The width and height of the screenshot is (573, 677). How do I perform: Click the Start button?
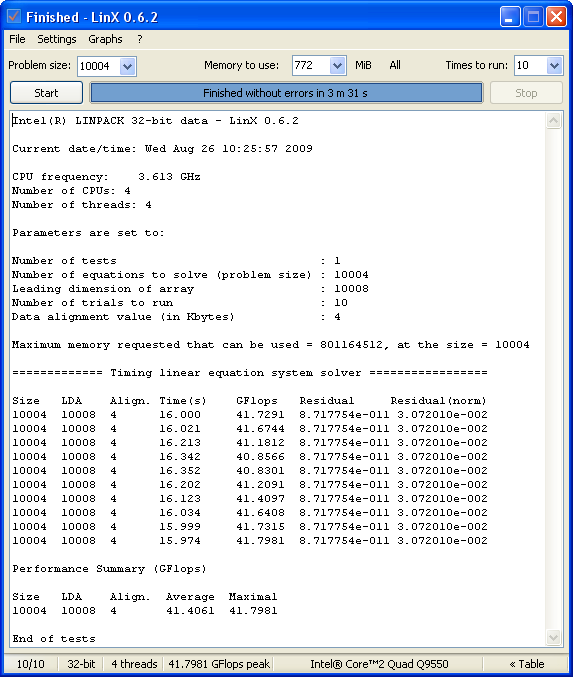click(46, 93)
